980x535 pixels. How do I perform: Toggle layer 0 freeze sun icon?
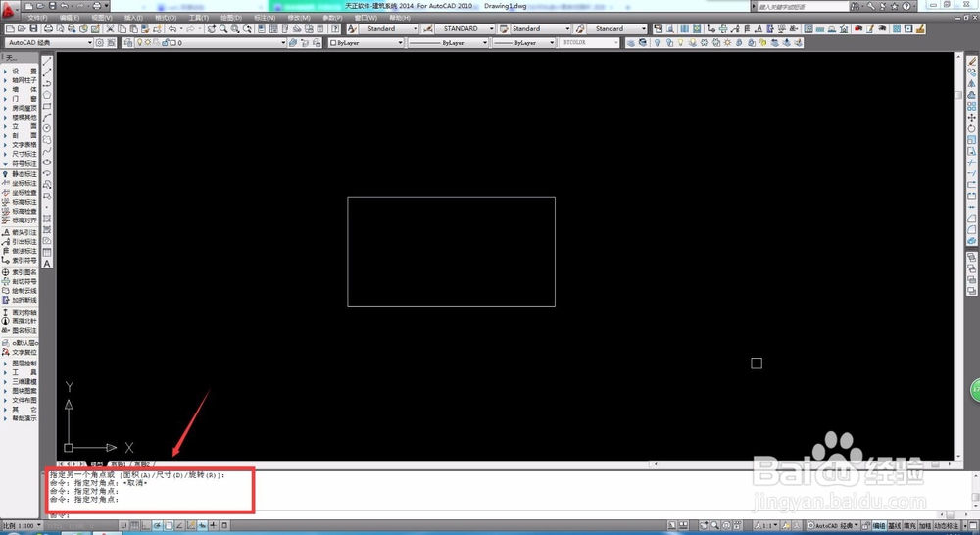[148, 42]
